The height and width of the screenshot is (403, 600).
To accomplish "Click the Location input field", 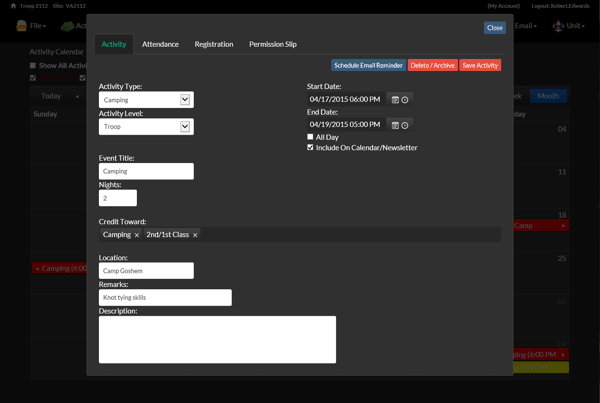I will [x=146, y=271].
